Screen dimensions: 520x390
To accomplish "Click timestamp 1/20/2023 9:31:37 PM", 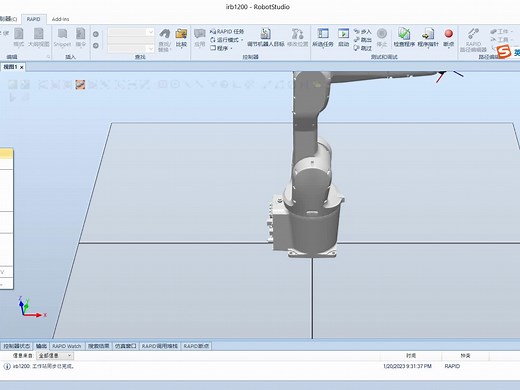I will (407, 366).
